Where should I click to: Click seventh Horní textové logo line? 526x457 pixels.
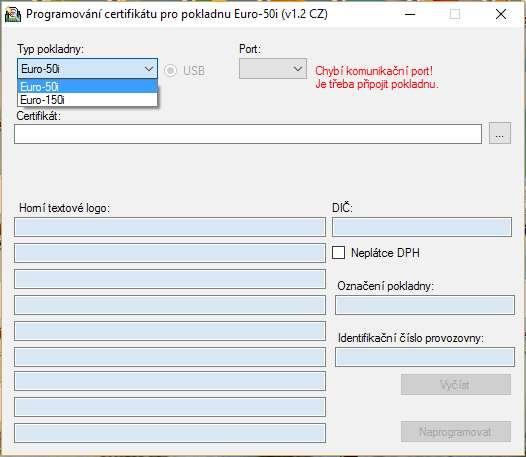click(x=170, y=381)
